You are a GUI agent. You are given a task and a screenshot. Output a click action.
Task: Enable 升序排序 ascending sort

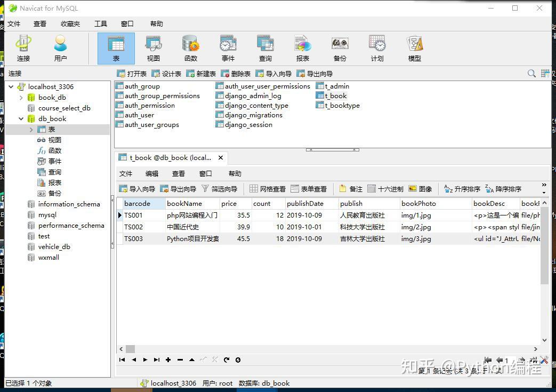coord(461,188)
